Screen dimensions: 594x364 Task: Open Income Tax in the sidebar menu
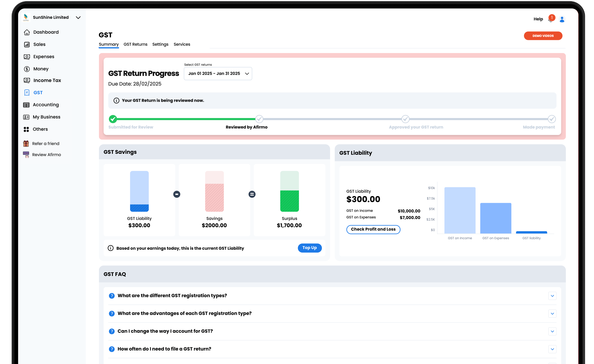[47, 80]
